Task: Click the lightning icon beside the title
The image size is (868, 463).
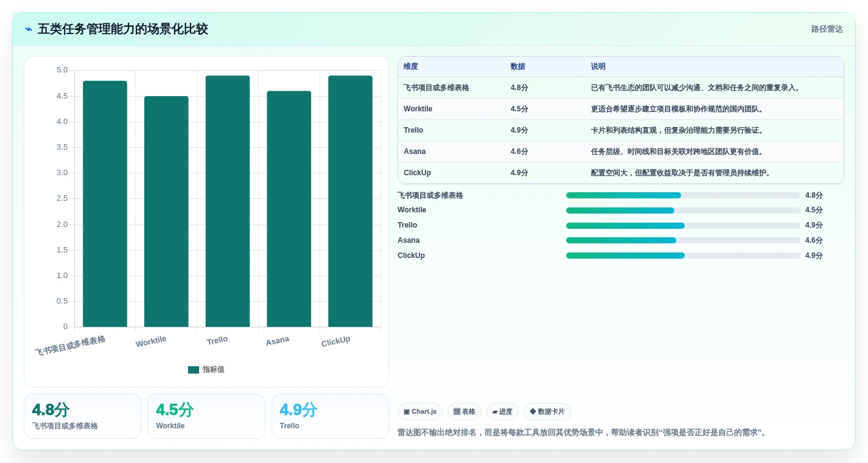Action: click(x=29, y=29)
